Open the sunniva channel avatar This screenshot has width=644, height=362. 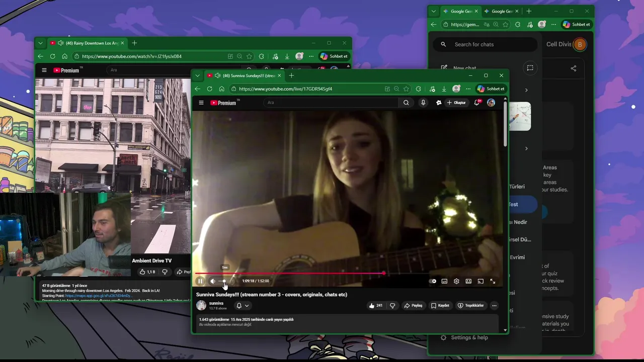pos(201,305)
